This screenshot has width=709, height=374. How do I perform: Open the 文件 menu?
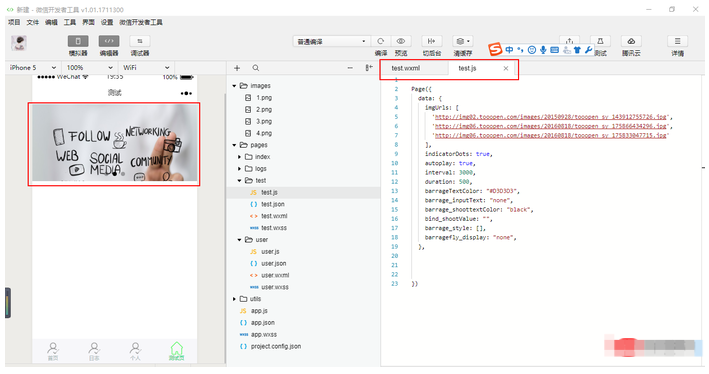click(33, 22)
